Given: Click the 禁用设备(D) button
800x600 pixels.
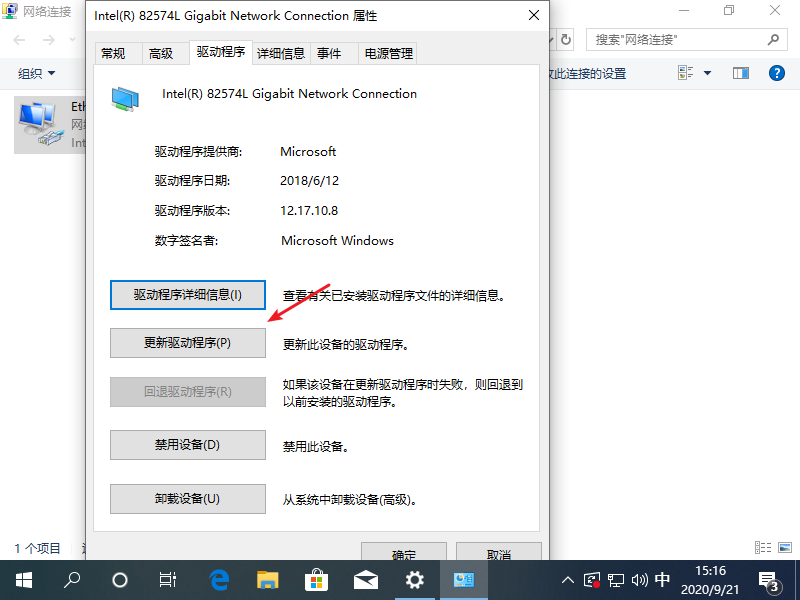Looking at the screenshot, I should click(x=187, y=445).
